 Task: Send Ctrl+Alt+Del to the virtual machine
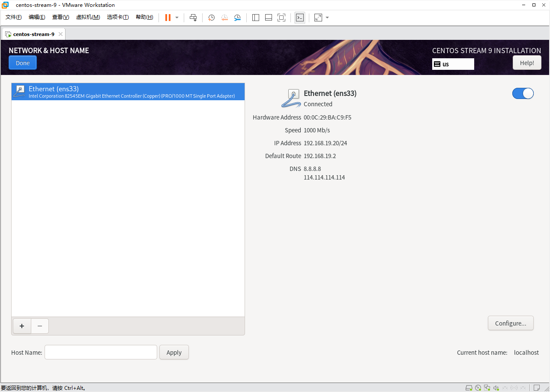tap(193, 18)
